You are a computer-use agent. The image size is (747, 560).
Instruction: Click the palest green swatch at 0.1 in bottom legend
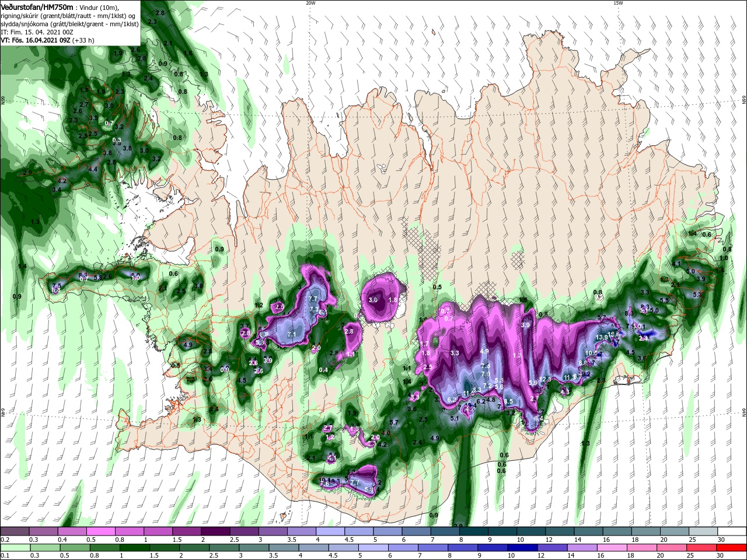pyautogui.click(x=15, y=548)
